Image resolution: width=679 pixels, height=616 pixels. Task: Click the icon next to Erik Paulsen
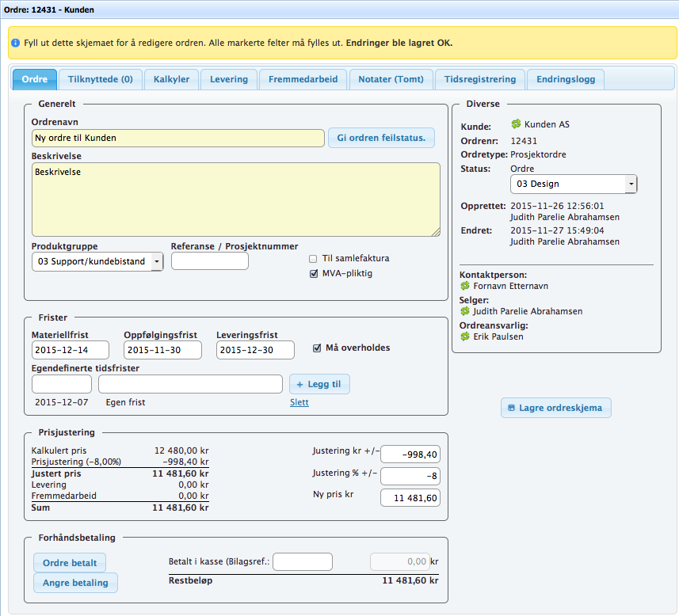click(x=465, y=337)
